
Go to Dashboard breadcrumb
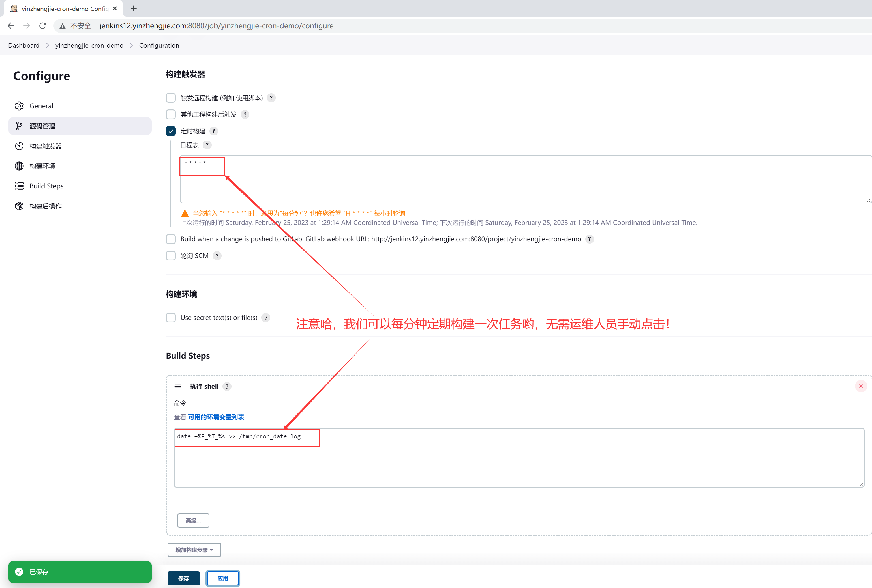coord(24,45)
